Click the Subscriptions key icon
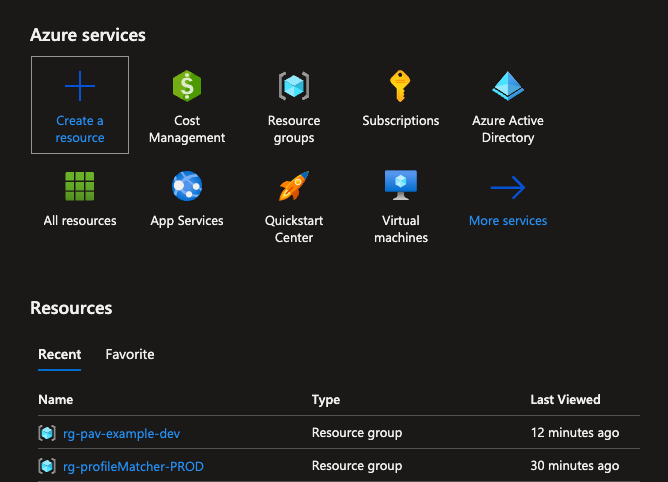The height and width of the screenshot is (482, 668). [401, 87]
